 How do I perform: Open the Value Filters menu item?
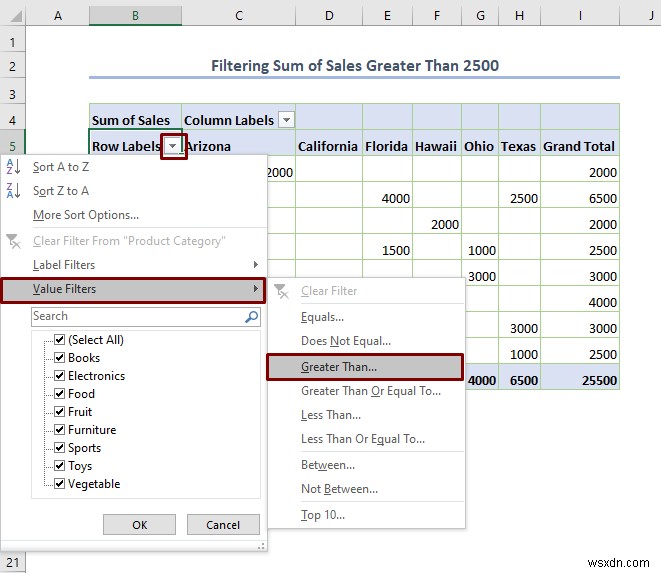click(134, 290)
